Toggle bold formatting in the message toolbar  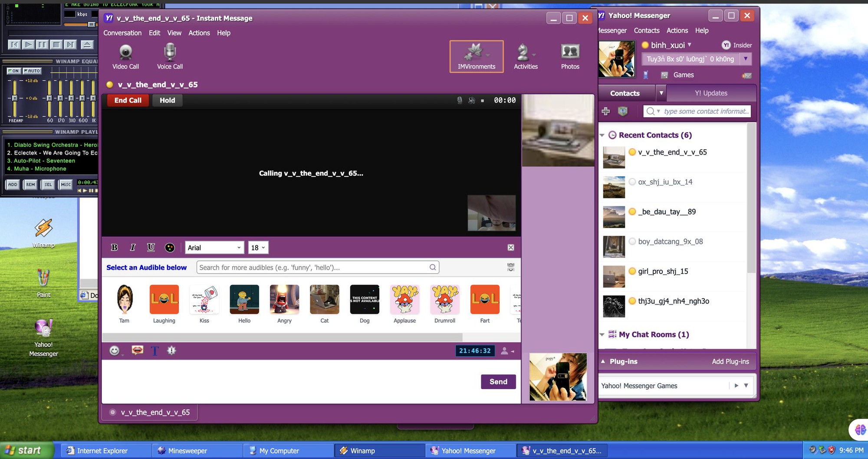click(x=115, y=247)
